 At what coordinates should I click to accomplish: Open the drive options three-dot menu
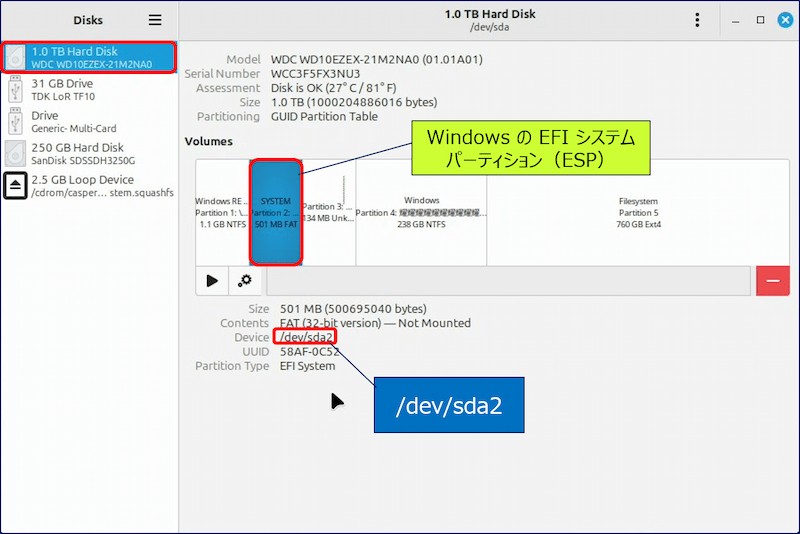click(x=697, y=20)
